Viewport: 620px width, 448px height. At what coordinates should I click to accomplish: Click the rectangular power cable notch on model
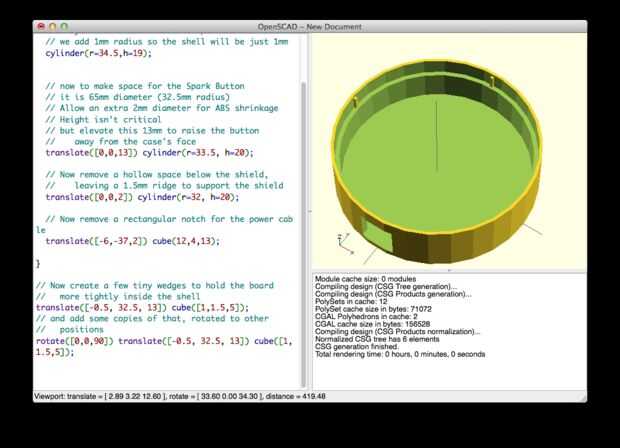click(378, 235)
